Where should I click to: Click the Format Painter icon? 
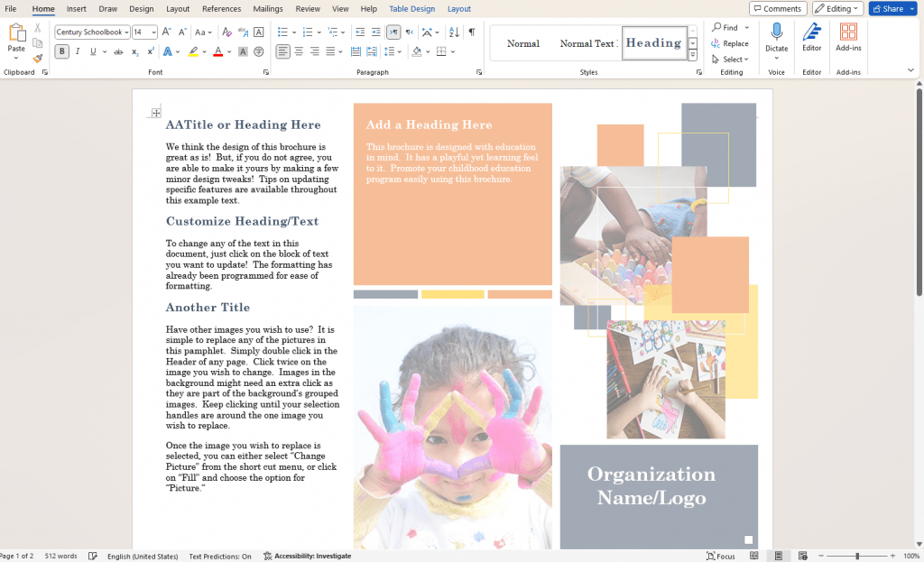point(38,59)
